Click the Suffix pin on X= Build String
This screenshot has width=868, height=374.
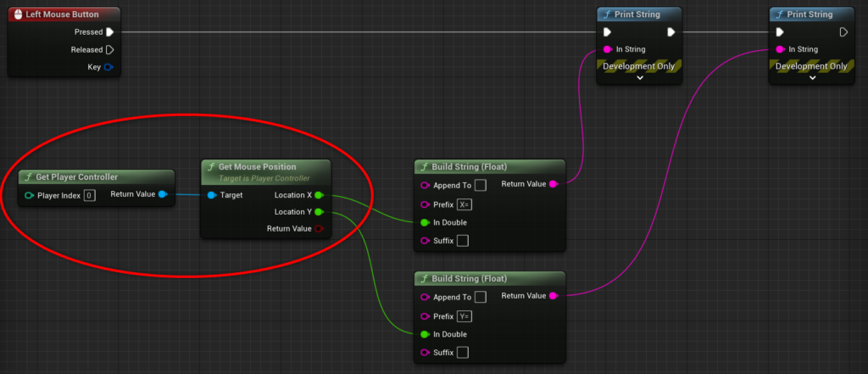point(426,241)
